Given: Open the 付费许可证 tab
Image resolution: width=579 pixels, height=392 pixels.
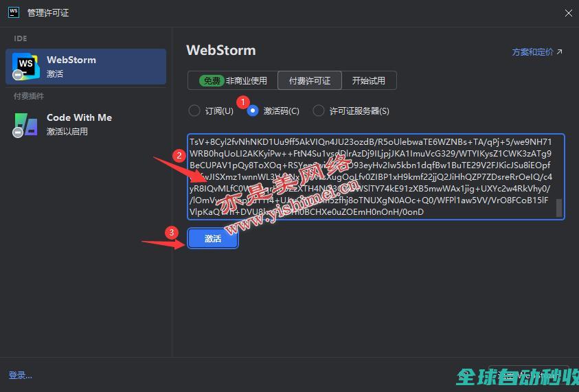Looking at the screenshot, I should 309,80.
